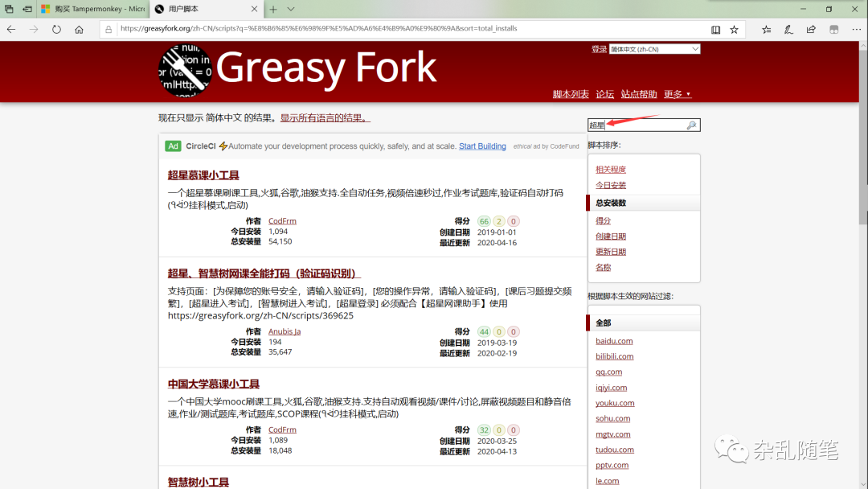The image size is (868, 489).
Task: Click the script search input field
Action: 635,125
